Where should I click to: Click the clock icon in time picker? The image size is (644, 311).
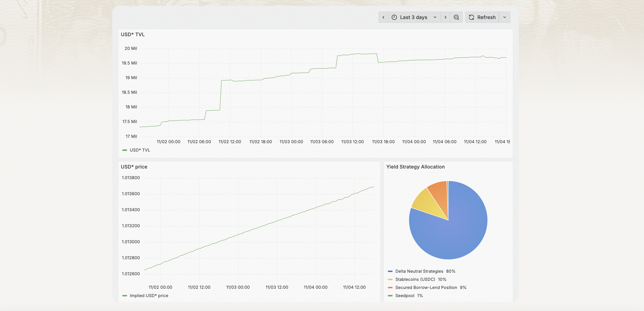[394, 17]
